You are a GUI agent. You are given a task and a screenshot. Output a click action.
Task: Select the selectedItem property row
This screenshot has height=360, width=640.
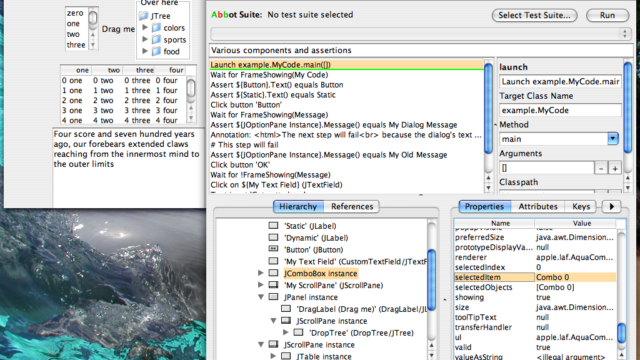coord(535,277)
